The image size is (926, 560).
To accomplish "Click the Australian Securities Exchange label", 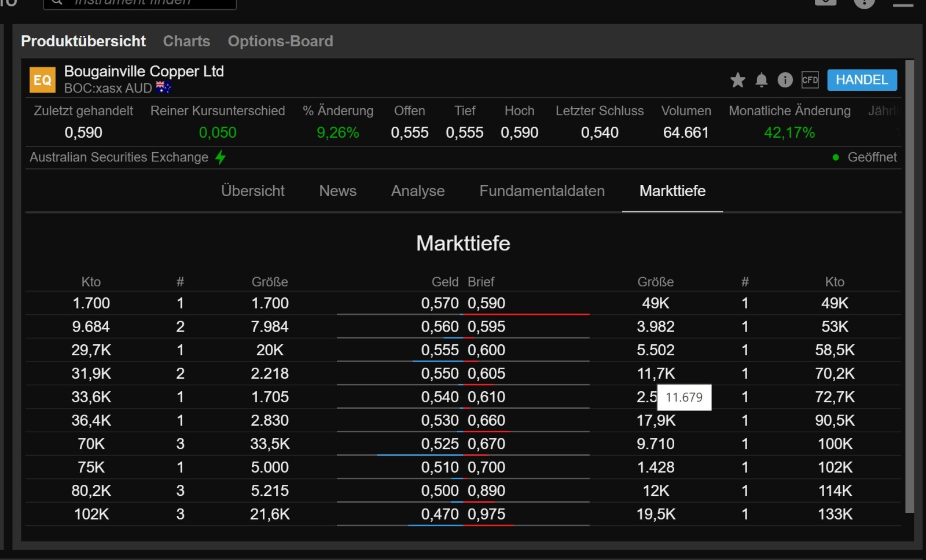I will tap(119, 157).
